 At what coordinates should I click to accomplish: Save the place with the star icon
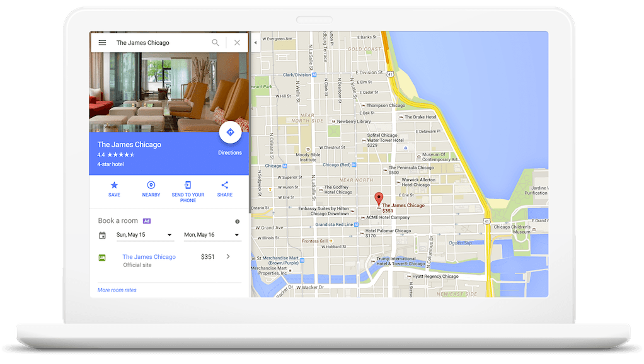point(114,185)
